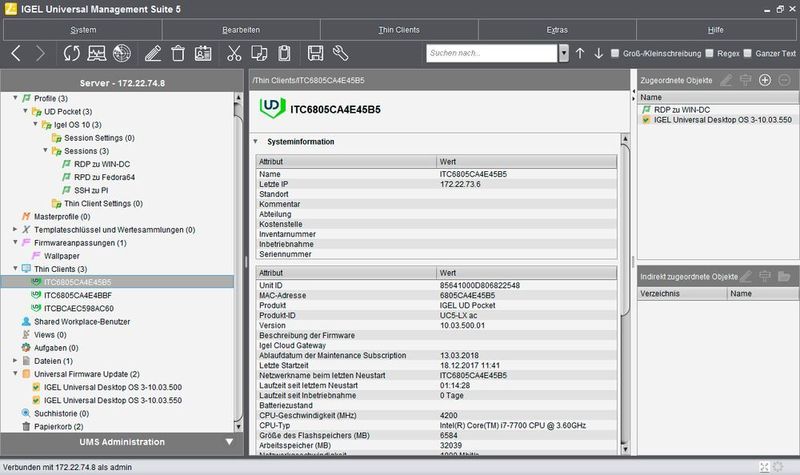Screen dimensions: 800x475
Task: Click the Systeminformation vertical scrollbar
Action: [x=625, y=295]
